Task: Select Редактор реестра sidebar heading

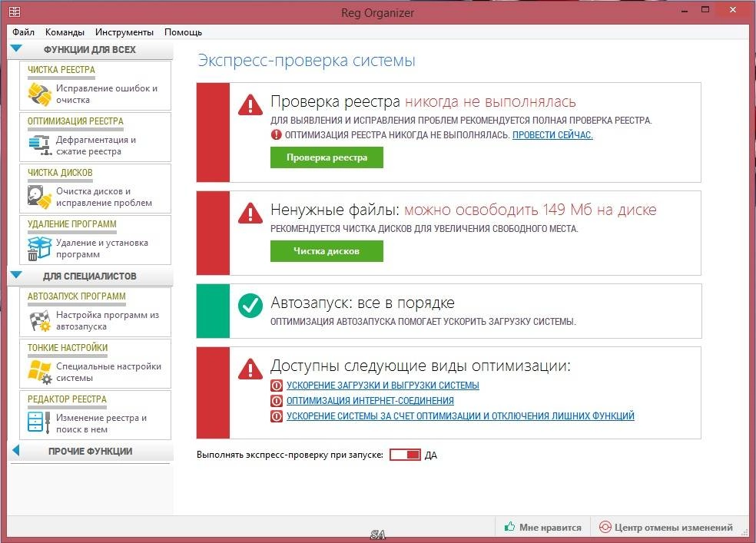Action: 67,400
